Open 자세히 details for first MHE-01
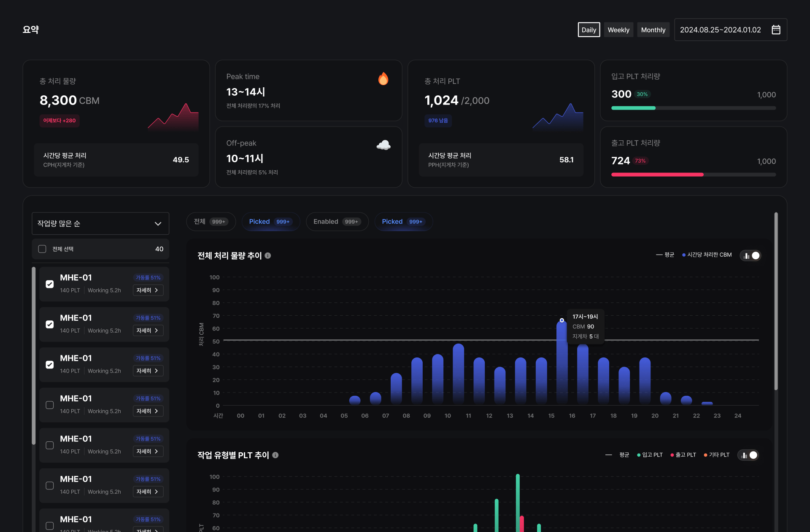The image size is (810, 532). coord(148,290)
